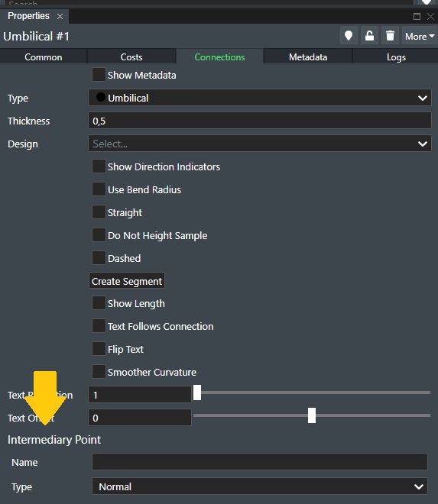Expand the Umbilical Type dropdown
Image resolution: width=438 pixels, height=504 pixels.
click(x=260, y=98)
